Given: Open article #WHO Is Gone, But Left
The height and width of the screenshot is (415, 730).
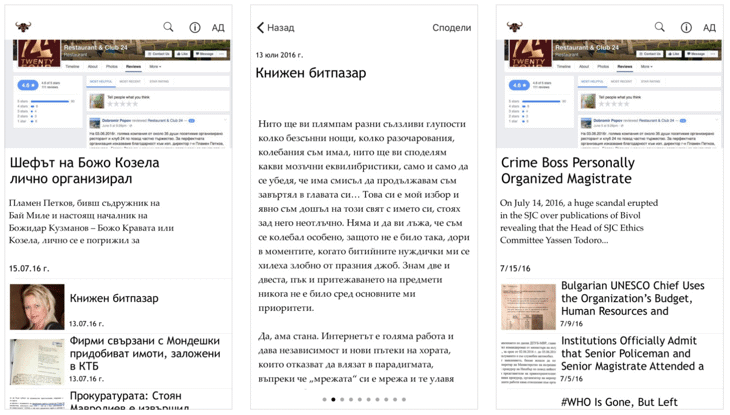Looking at the screenshot, I should (619, 402).
